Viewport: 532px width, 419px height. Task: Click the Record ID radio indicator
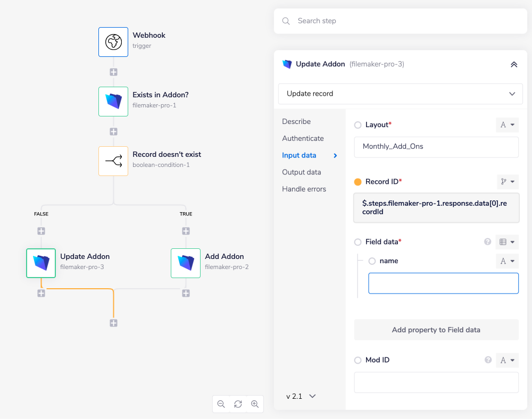tap(358, 181)
